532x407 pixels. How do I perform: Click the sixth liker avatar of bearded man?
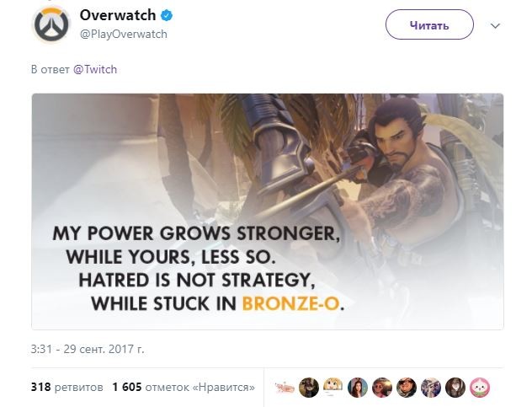[x=407, y=388]
